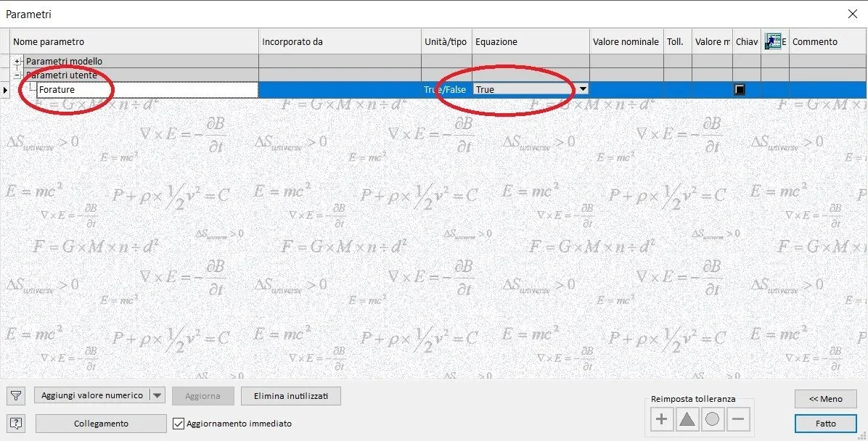
Task: Click the Aggiungi valore numerico button
Action: [92, 395]
